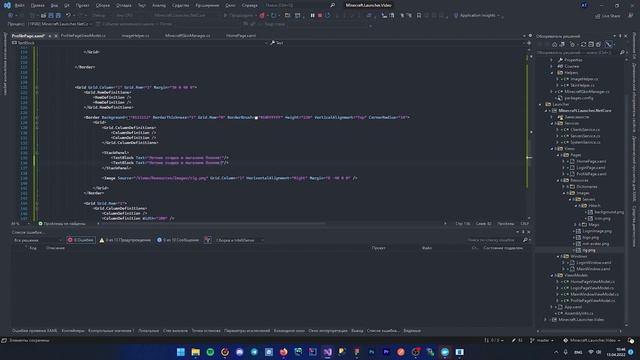Open File Explorer from taskbar
This screenshot has width=640, height=360.
pyautogui.click(x=196, y=352)
